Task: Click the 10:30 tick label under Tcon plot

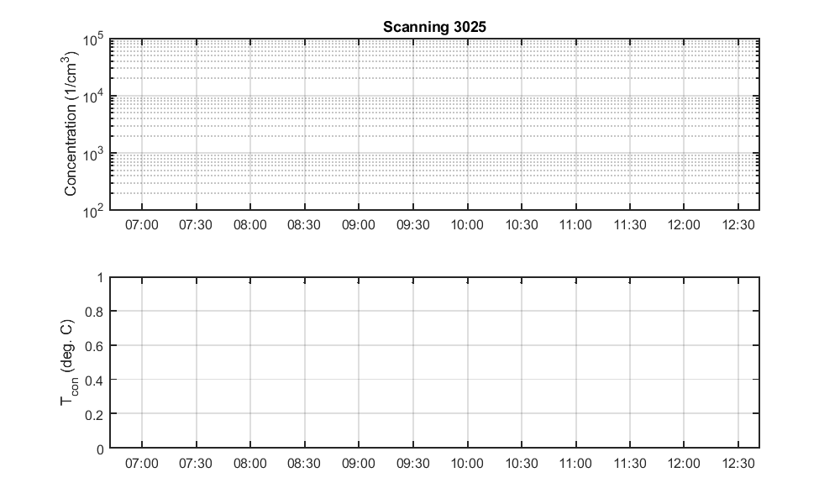Action: tap(522, 464)
